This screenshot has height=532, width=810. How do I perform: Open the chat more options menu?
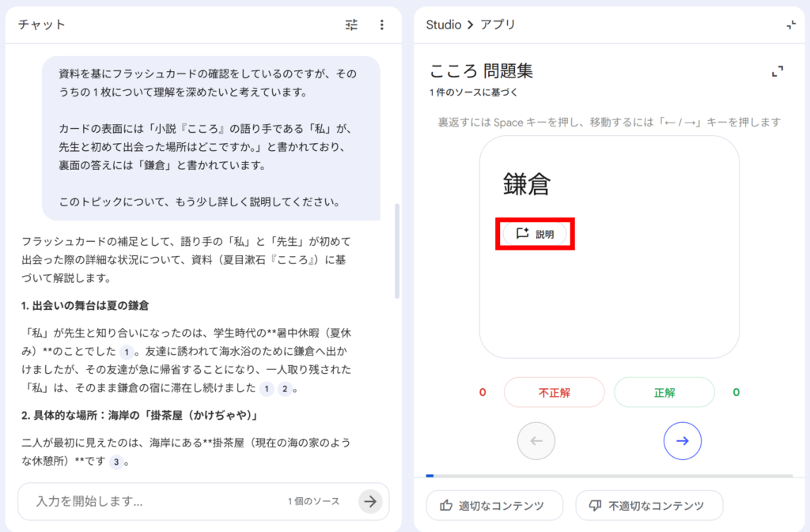click(x=382, y=25)
